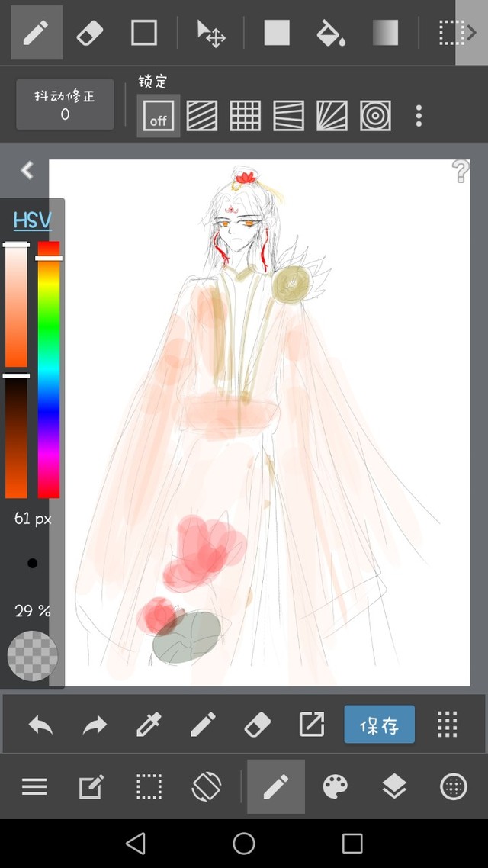Enable concentric circle snap guide

[375, 116]
